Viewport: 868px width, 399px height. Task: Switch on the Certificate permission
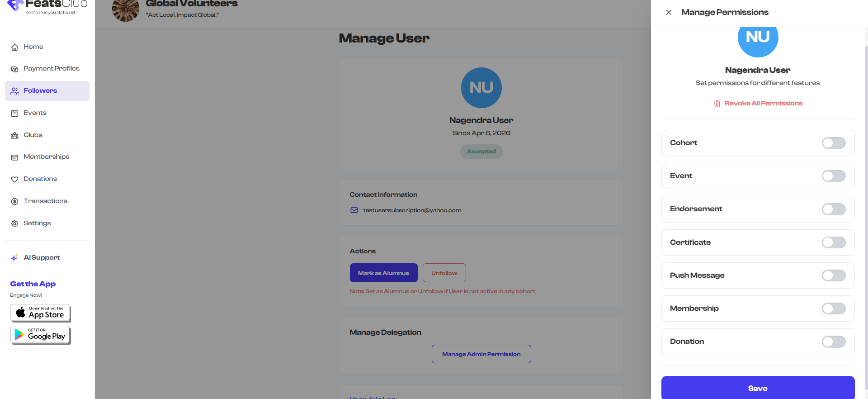pyautogui.click(x=834, y=242)
